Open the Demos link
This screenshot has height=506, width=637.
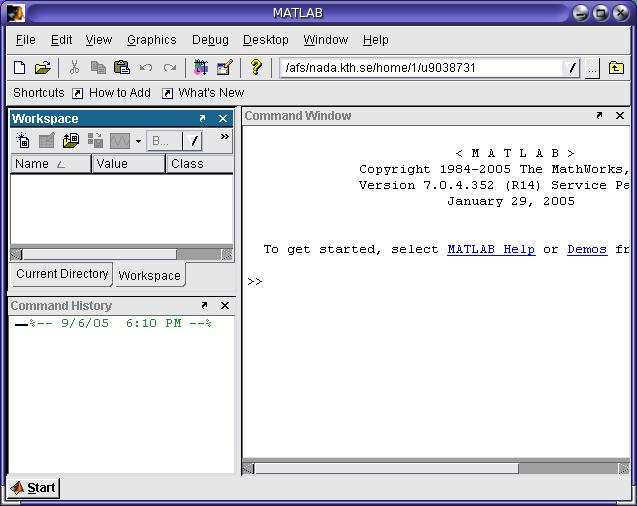(x=587, y=249)
